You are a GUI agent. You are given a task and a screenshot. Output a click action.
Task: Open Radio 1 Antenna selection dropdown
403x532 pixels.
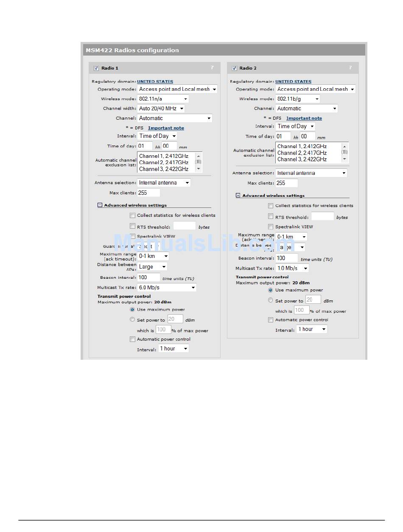coord(164,182)
